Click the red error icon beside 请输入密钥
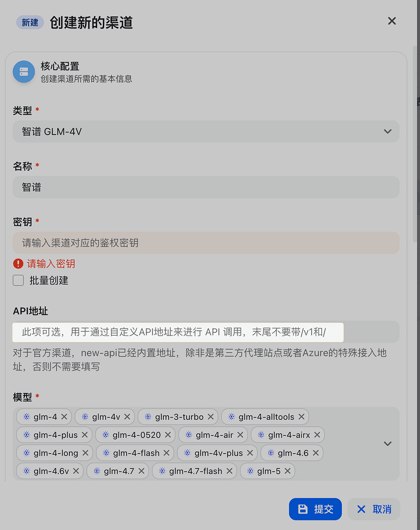Viewport: 420px width, 530px height. (x=18, y=263)
